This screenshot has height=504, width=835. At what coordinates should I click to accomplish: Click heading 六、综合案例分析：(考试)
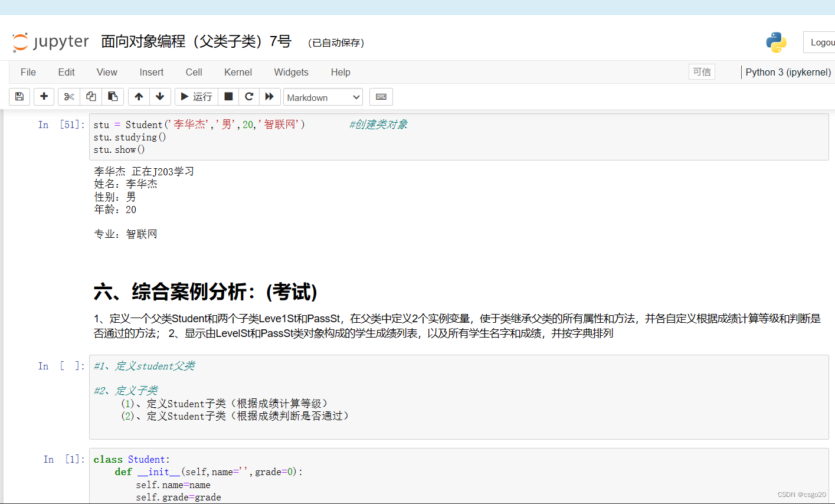(x=205, y=292)
